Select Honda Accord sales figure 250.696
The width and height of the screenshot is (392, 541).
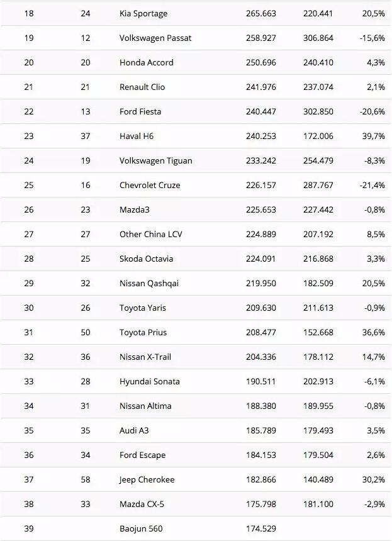pyautogui.click(x=261, y=62)
